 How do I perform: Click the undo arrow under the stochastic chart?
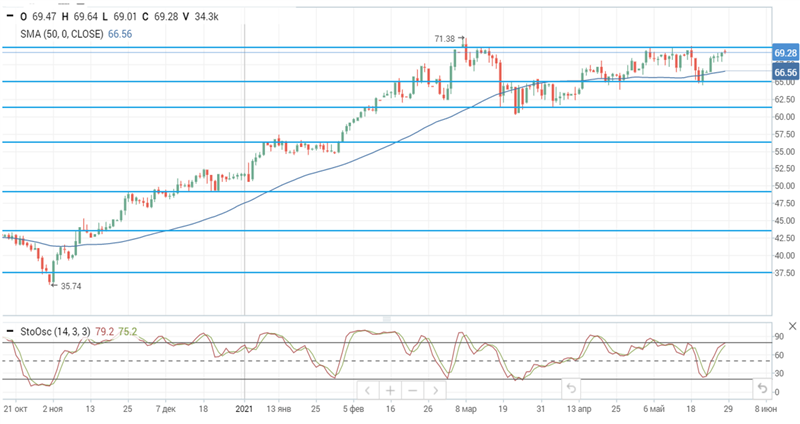tap(571, 389)
